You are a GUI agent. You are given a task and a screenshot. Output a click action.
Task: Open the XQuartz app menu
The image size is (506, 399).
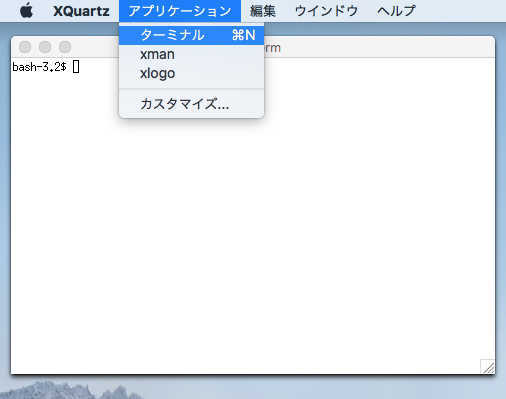click(81, 11)
